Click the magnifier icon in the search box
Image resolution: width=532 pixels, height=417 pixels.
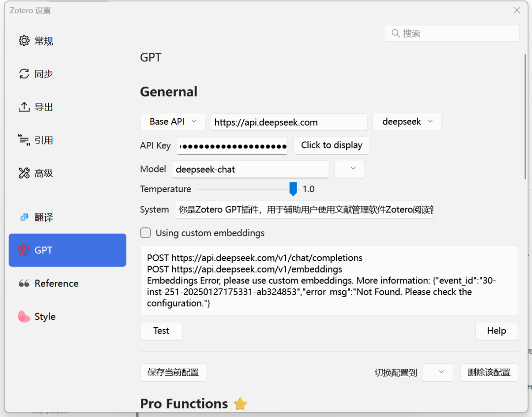click(395, 34)
